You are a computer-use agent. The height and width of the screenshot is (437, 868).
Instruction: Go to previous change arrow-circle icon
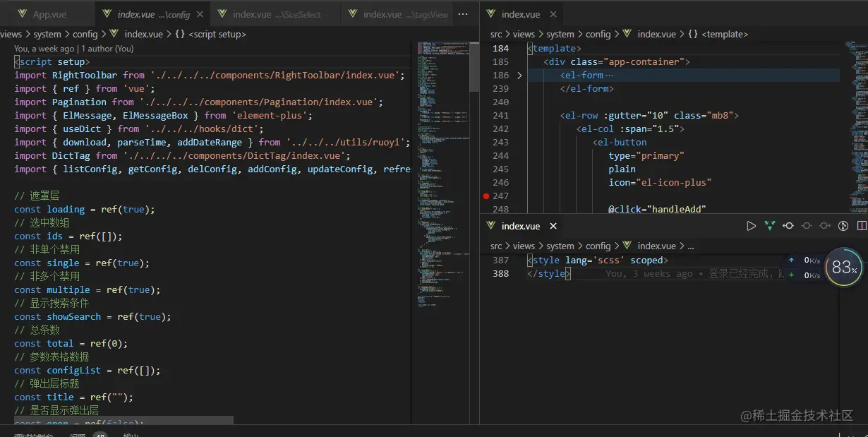click(x=788, y=226)
